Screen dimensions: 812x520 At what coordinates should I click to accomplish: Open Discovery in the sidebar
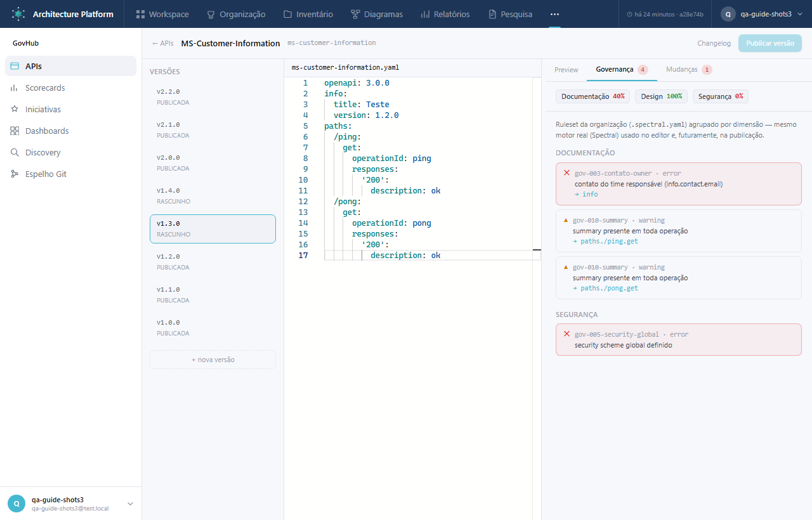pyautogui.click(x=70, y=152)
